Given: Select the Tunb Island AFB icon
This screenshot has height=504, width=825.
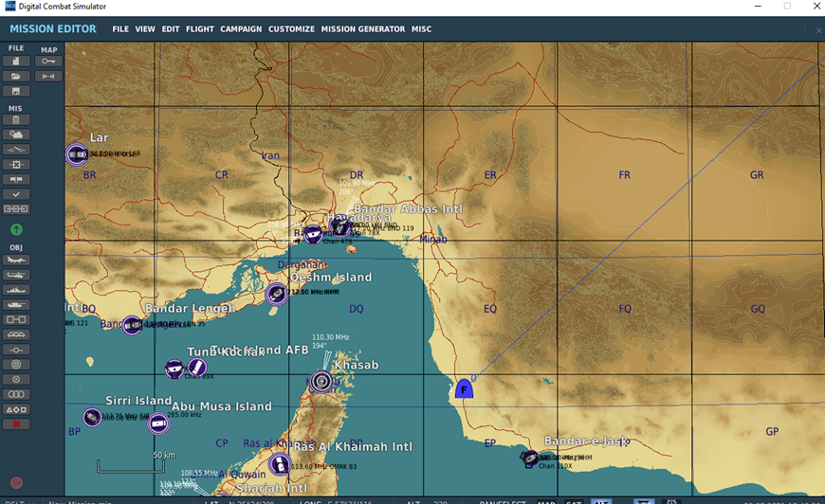Looking at the screenshot, I should (197, 367).
